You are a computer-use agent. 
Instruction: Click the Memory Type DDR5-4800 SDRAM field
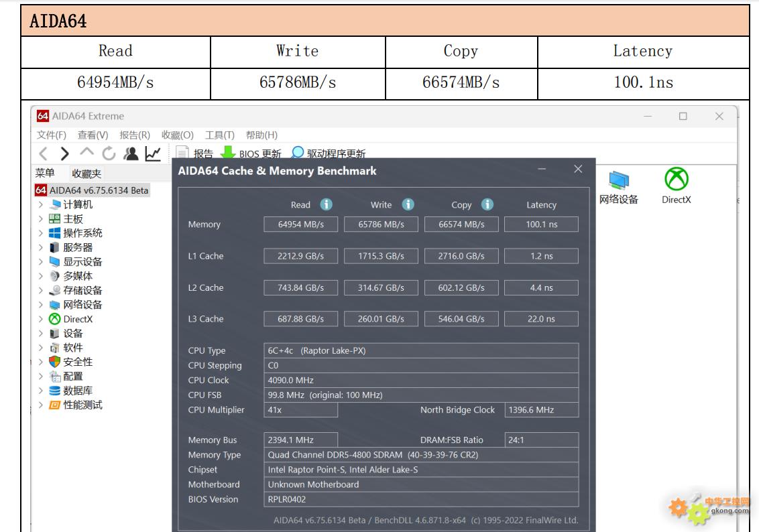tap(421, 455)
